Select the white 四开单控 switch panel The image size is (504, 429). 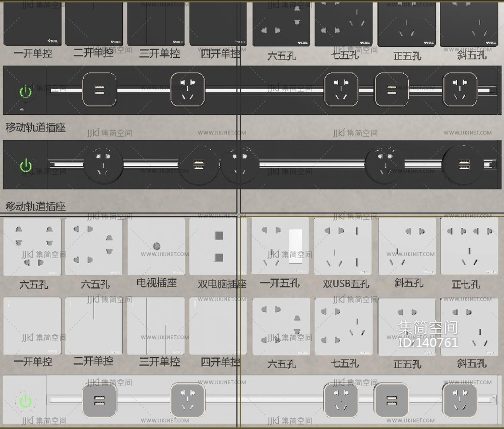point(218,326)
